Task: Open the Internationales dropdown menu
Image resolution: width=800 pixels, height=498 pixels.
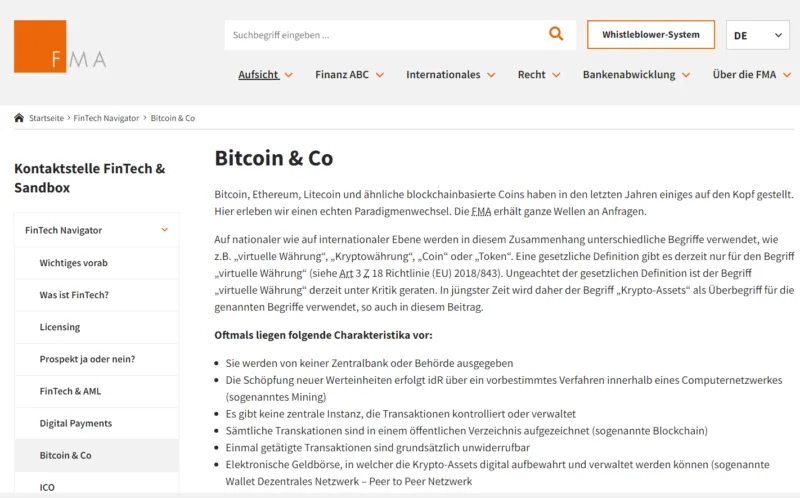Action: pos(450,75)
